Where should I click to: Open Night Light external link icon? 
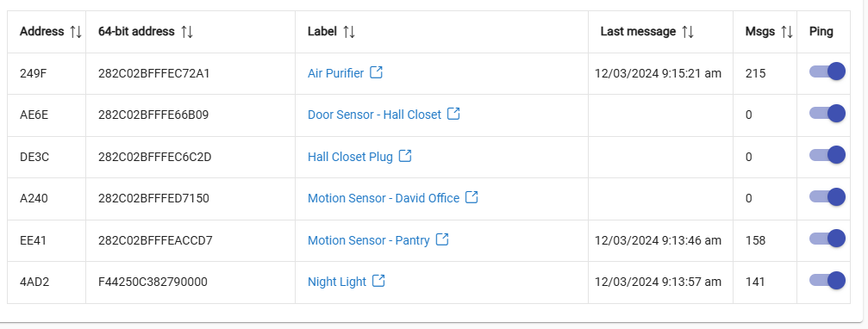tap(378, 281)
